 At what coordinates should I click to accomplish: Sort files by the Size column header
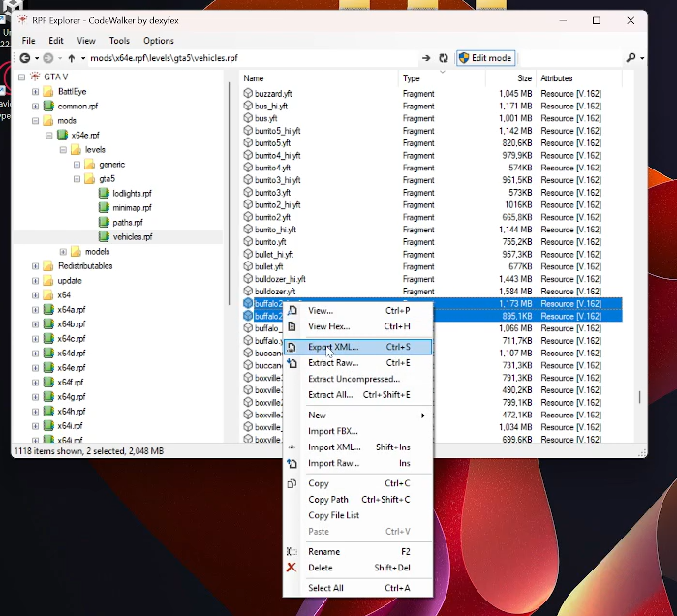pyautogui.click(x=524, y=78)
